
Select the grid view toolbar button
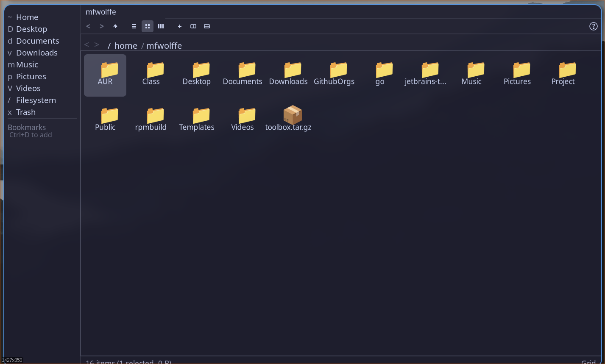(148, 26)
